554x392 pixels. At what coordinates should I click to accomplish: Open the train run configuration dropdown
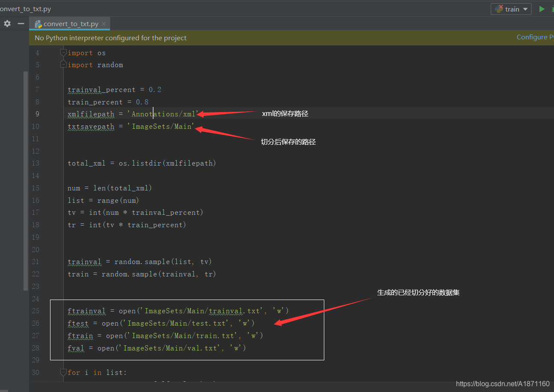[x=511, y=9]
